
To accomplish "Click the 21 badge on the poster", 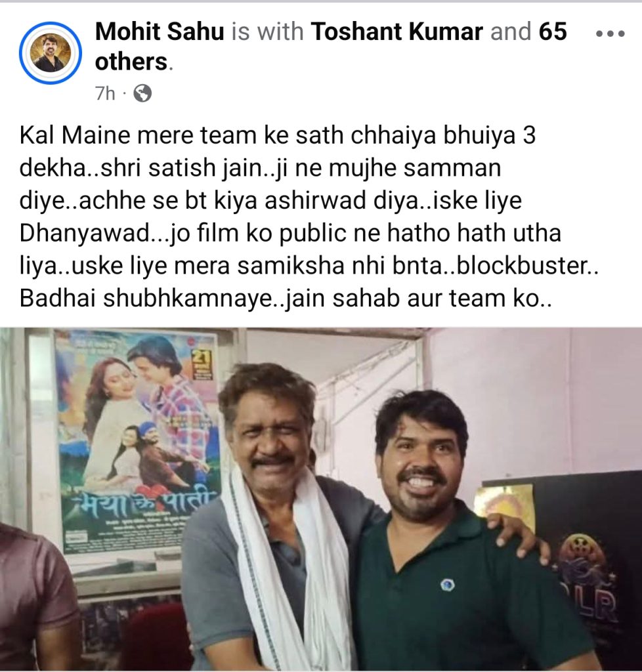I will click(201, 364).
